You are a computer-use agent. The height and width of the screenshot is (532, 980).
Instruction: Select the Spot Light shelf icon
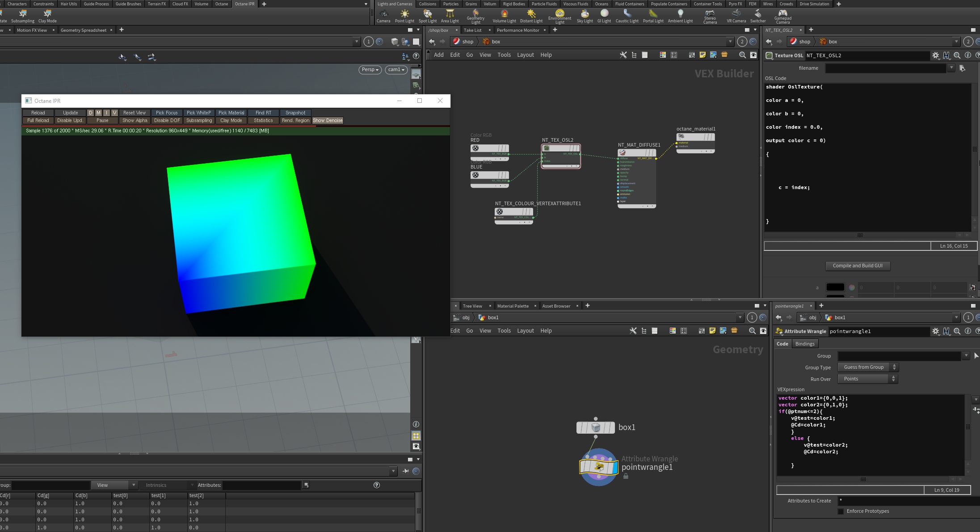pyautogui.click(x=427, y=16)
